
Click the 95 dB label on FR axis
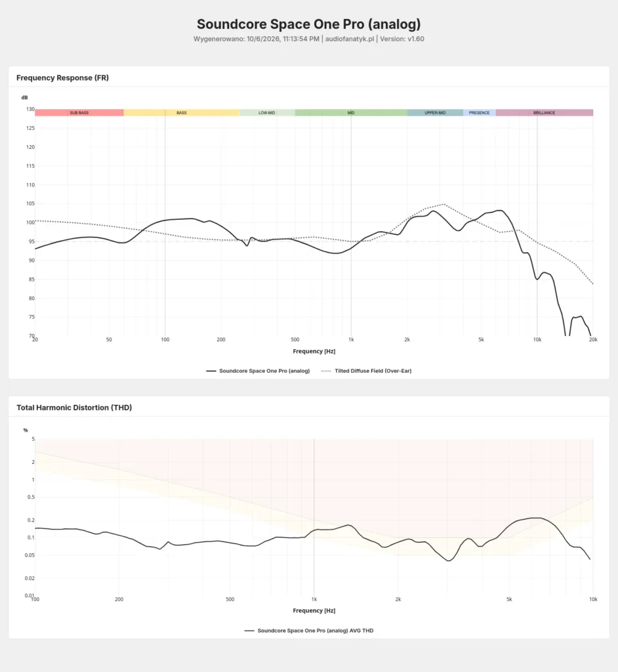tap(30, 241)
